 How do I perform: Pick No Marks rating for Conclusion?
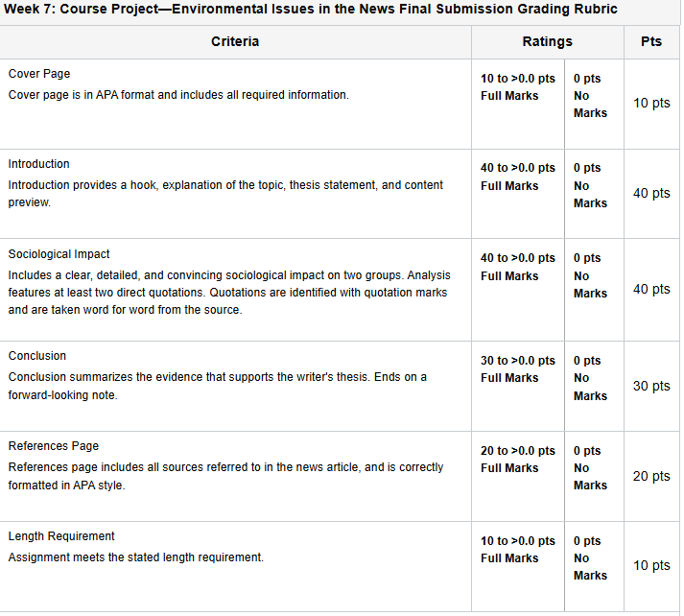click(x=594, y=387)
